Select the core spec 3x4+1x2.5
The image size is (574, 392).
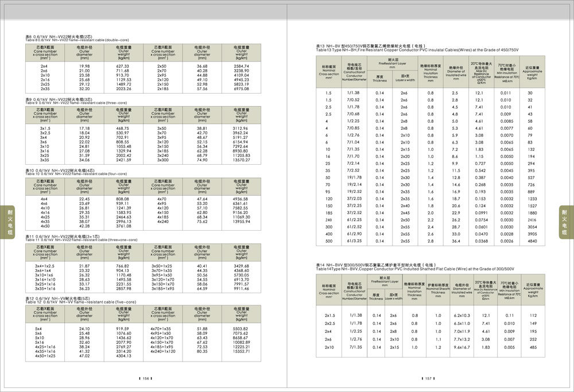pos(45,266)
